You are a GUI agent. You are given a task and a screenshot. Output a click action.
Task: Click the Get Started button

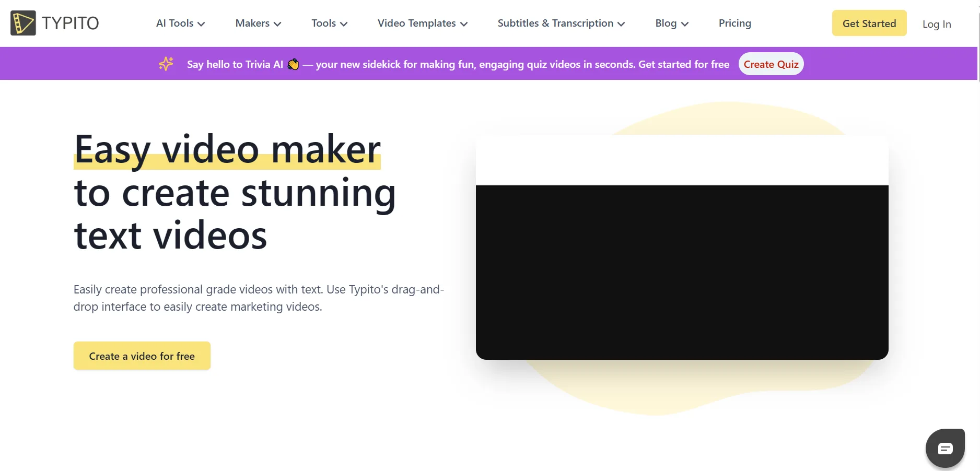tap(869, 23)
